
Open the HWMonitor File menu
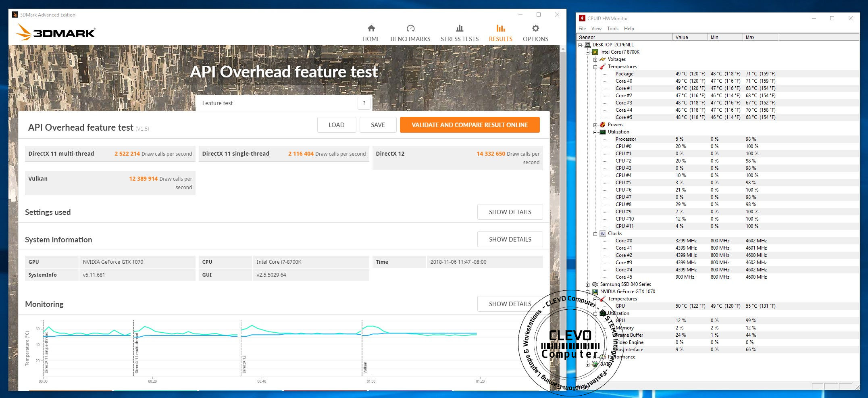[582, 29]
